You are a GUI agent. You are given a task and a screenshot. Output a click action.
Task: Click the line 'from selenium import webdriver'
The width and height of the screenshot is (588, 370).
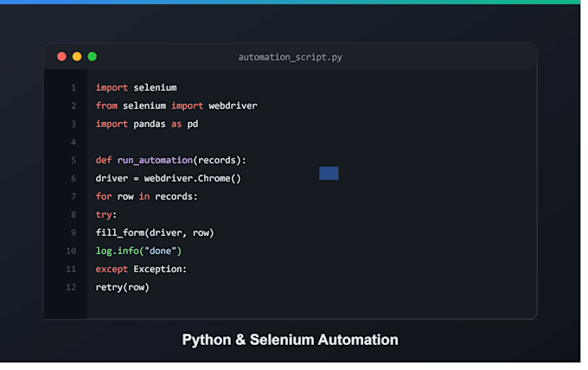(x=176, y=105)
